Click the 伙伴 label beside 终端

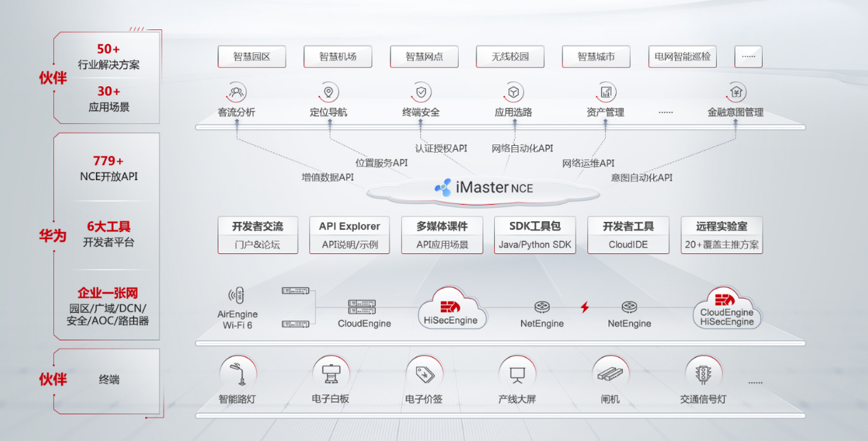click(53, 379)
